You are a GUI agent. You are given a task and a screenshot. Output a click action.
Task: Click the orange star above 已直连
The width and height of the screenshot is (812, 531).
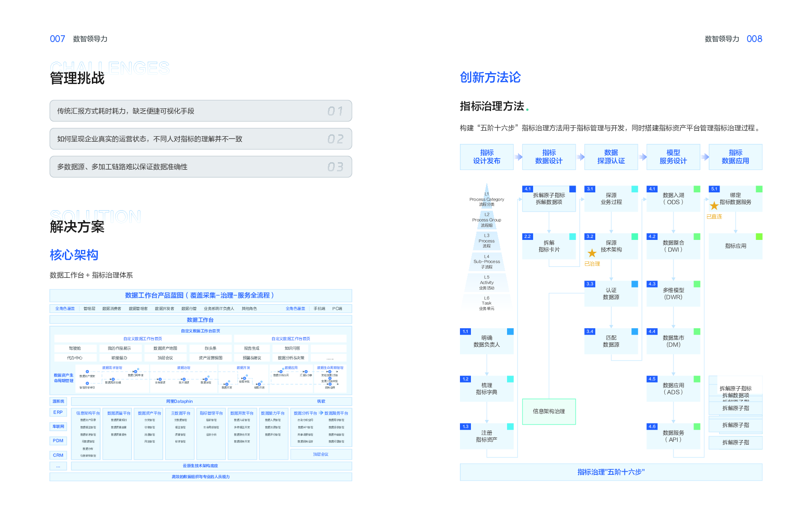[x=714, y=206]
